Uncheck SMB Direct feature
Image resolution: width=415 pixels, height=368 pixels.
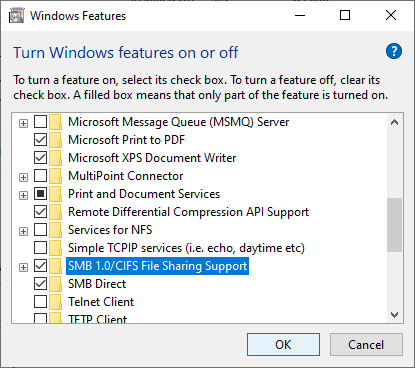pyautogui.click(x=40, y=284)
